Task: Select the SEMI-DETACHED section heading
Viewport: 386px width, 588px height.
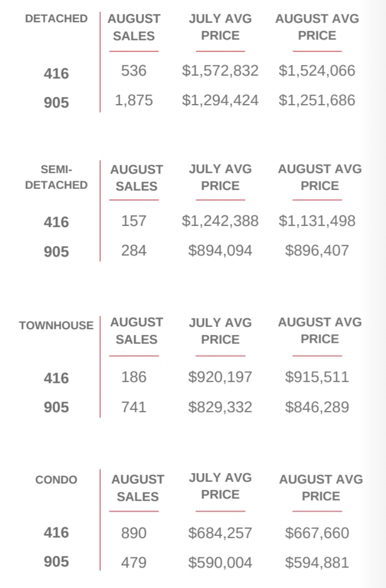Action: [x=56, y=178]
